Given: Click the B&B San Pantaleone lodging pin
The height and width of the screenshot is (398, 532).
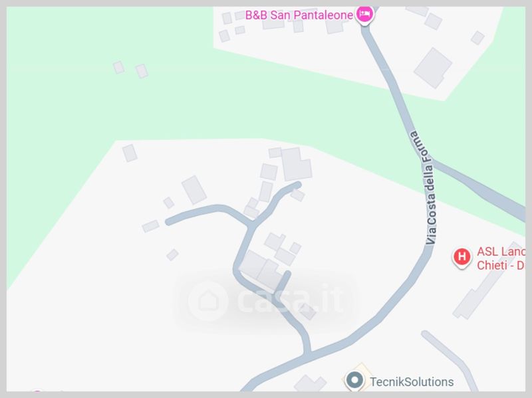Looking at the screenshot, I should click(x=364, y=15).
